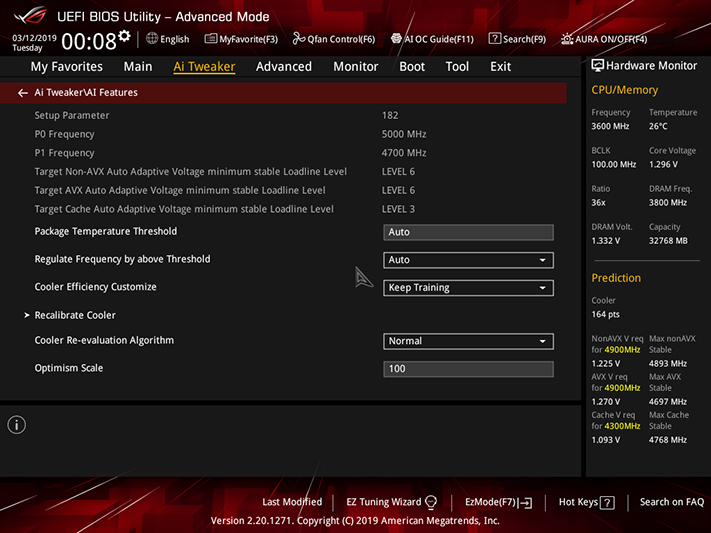This screenshot has width=711, height=533.
Task: Switch to the Monitor tab
Action: [x=356, y=67]
